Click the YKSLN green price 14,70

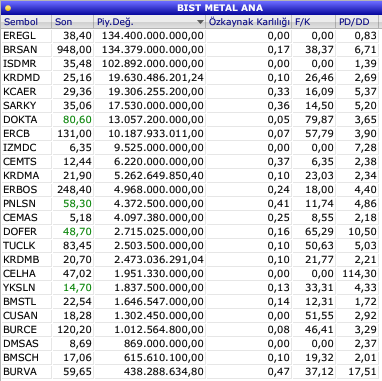pyautogui.click(x=77, y=288)
